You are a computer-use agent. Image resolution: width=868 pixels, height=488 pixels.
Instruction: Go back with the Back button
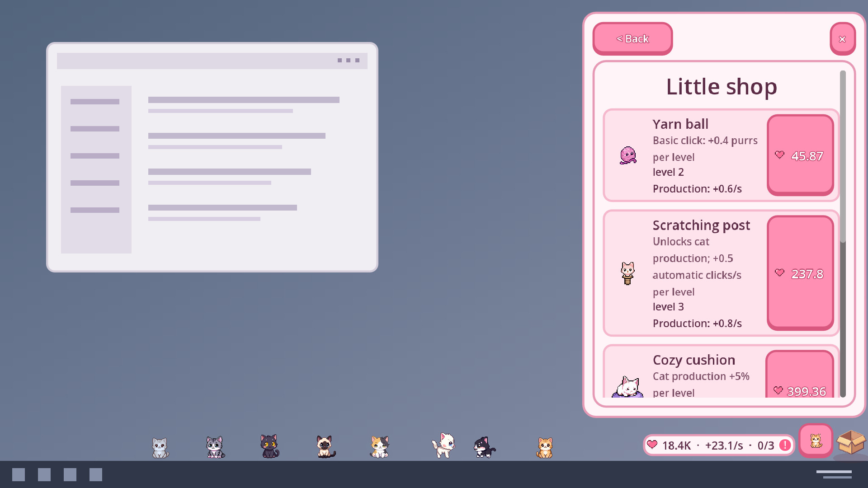click(632, 38)
